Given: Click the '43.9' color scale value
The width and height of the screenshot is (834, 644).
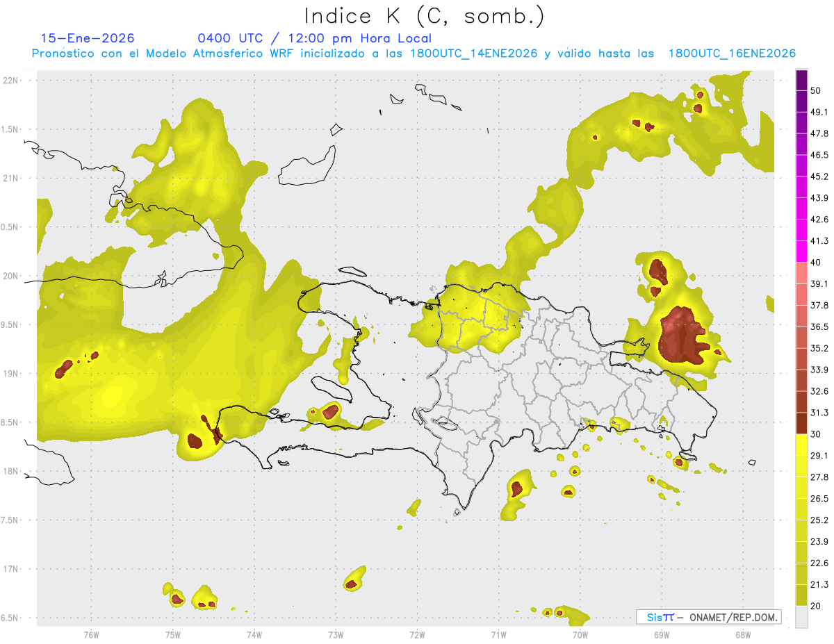Looking at the screenshot, I should point(819,198).
